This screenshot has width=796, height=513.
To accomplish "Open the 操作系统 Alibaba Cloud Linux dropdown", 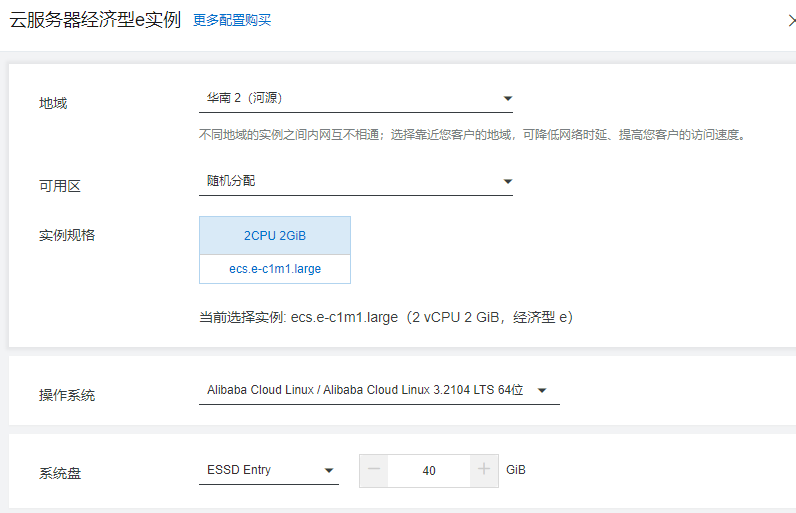I will (x=379, y=390).
